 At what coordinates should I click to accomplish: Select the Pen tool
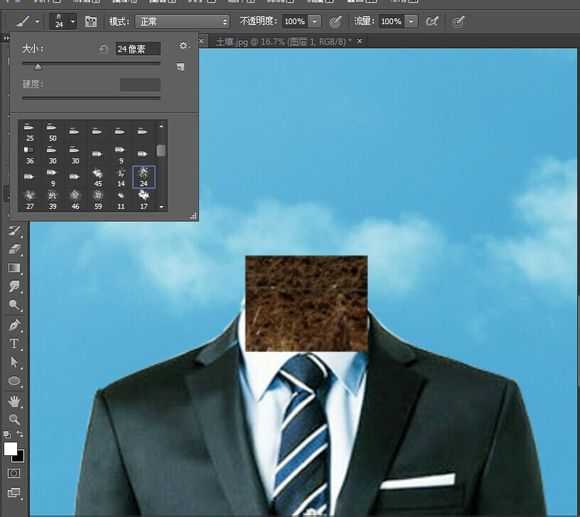coord(14,325)
